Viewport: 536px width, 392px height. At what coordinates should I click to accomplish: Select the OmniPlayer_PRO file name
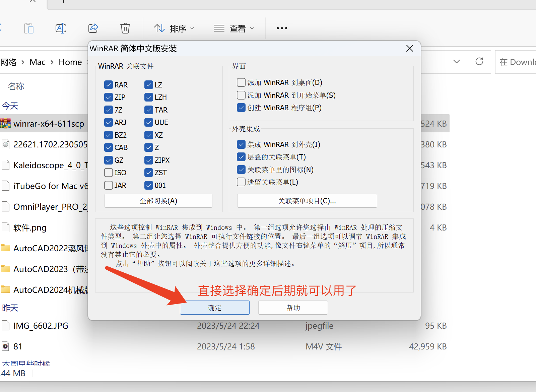point(50,207)
